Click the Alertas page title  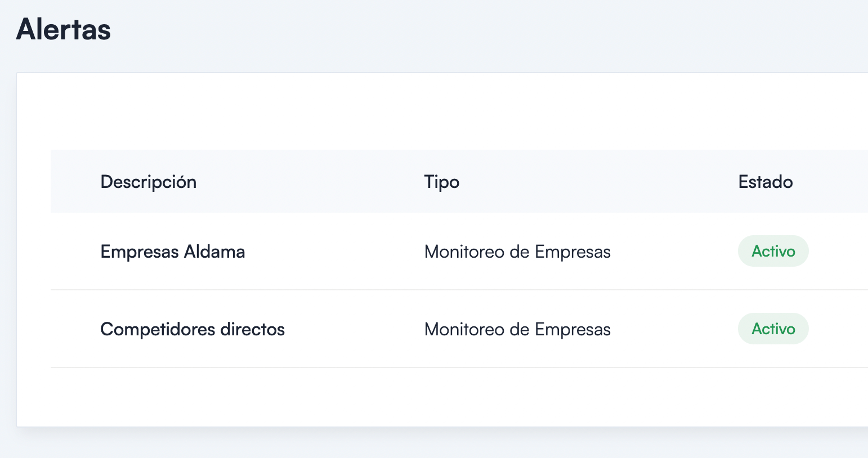62,29
